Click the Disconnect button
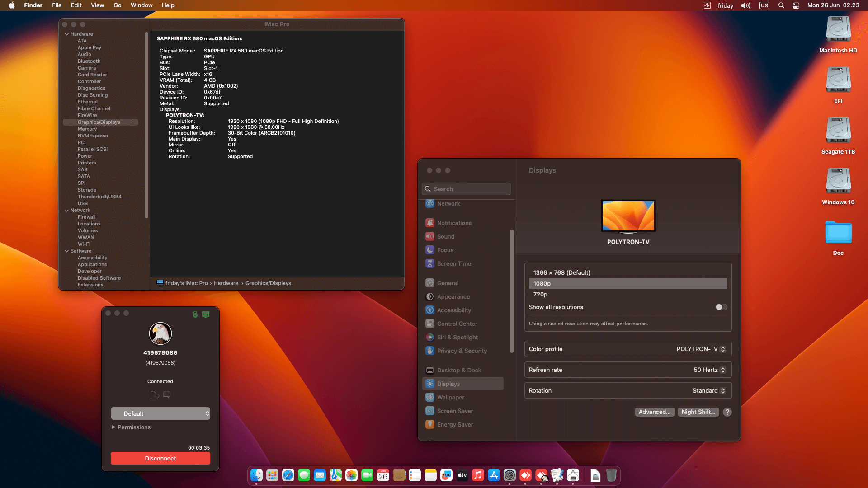 click(160, 458)
